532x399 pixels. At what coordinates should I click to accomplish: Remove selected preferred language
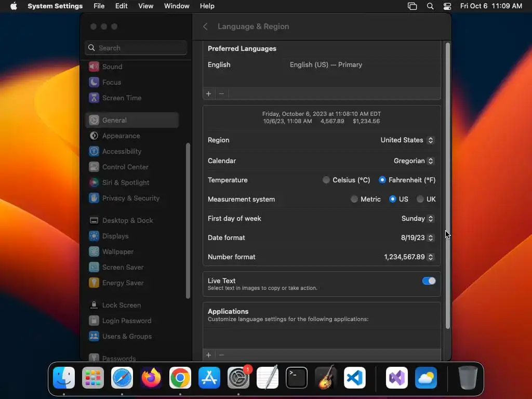coord(221,94)
